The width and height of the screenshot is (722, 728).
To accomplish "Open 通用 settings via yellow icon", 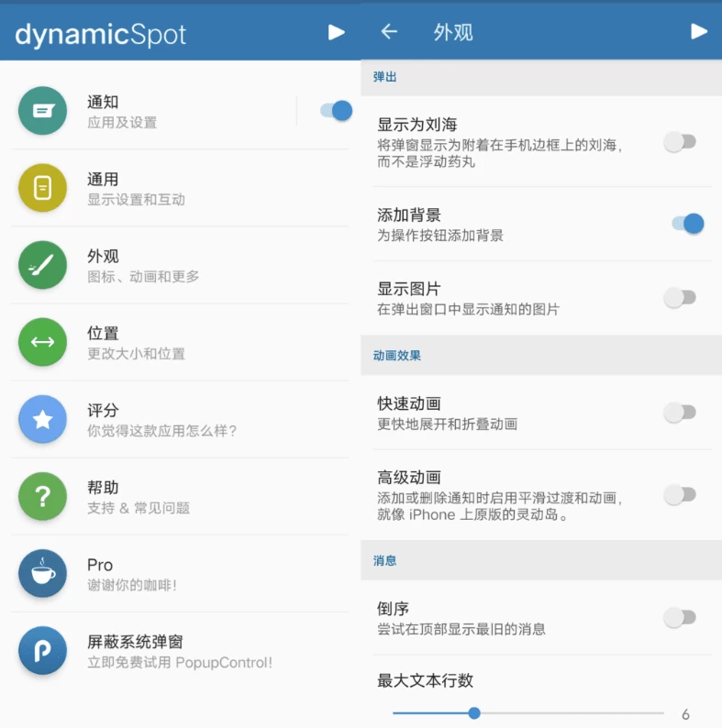I will pyautogui.click(x=42, y=188).
